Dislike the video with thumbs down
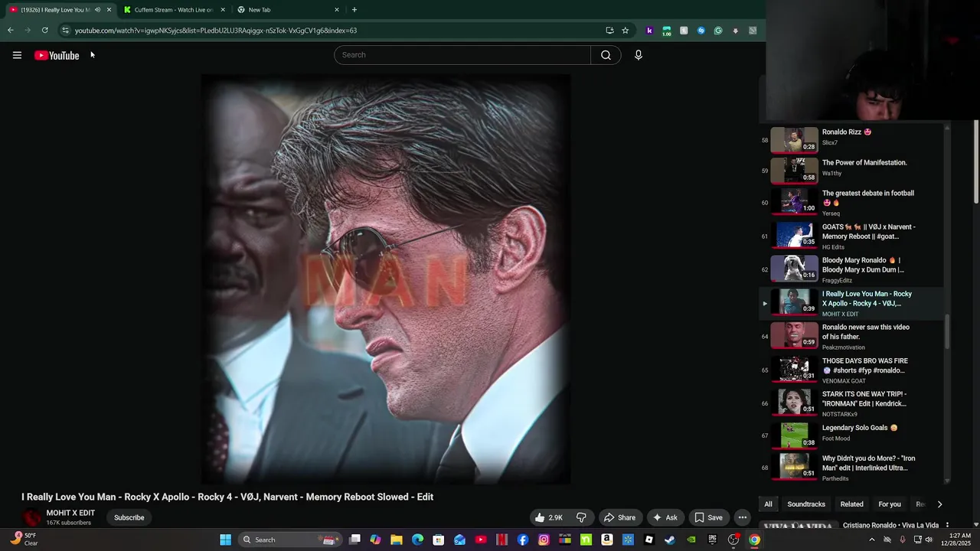This screenshot has width=980, height=551. click(581, 517)
